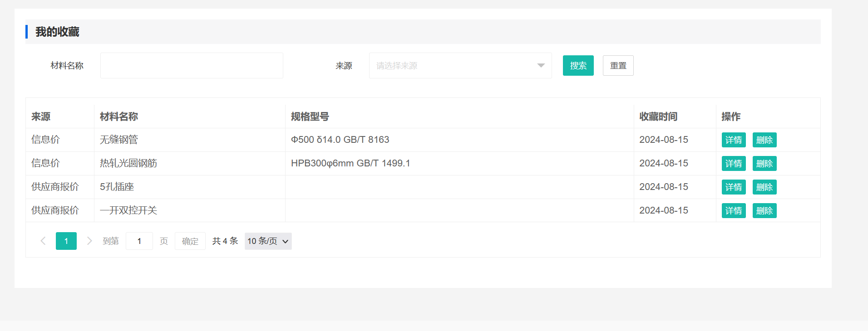This screenshot has height=331, width=868.
Task: Open the 请选择来源 source dropdown
Action: pos(460,66)
